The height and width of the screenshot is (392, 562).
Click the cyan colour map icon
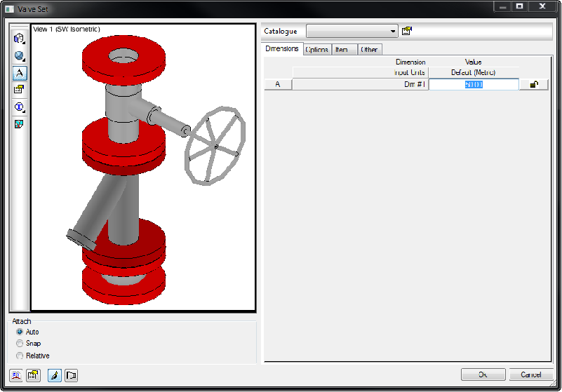click(19, 124)
